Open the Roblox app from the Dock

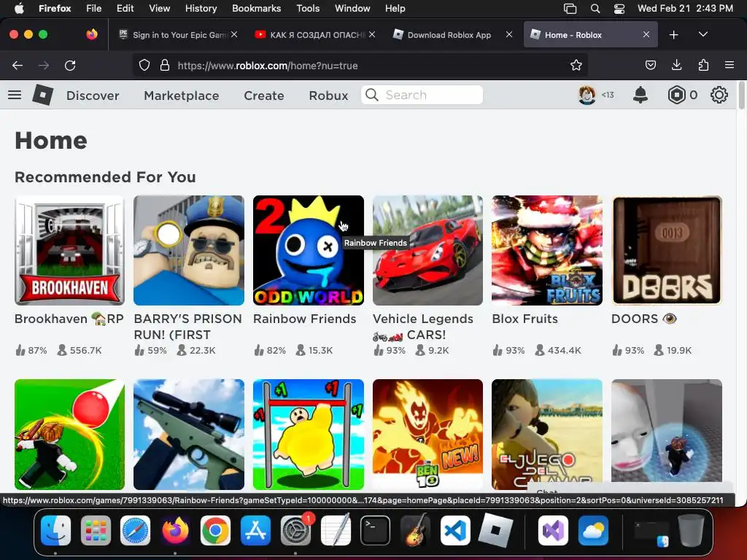tap(495, 530)
